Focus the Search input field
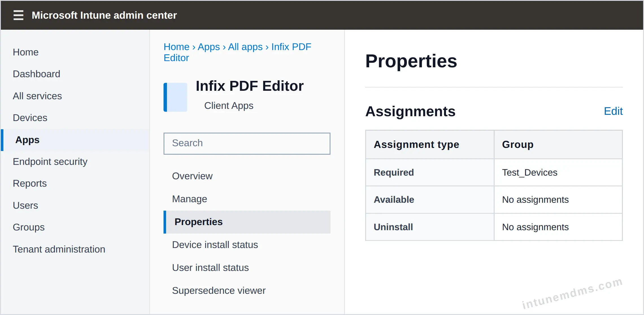Viewport: 644px width, 315px height. tap(247, 143)
